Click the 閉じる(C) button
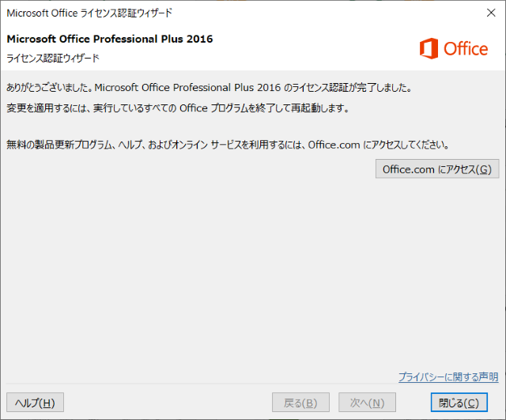506x420 pixels. click(x=459, y=403)
